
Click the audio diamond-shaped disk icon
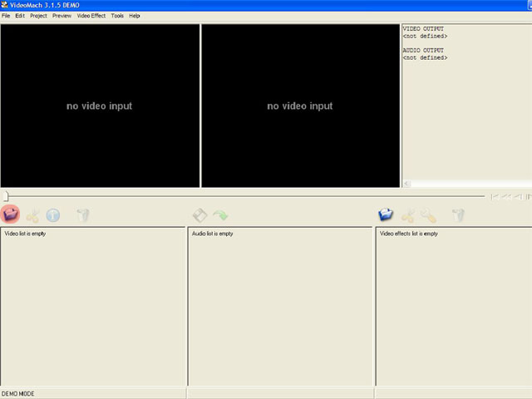[199, 215]
